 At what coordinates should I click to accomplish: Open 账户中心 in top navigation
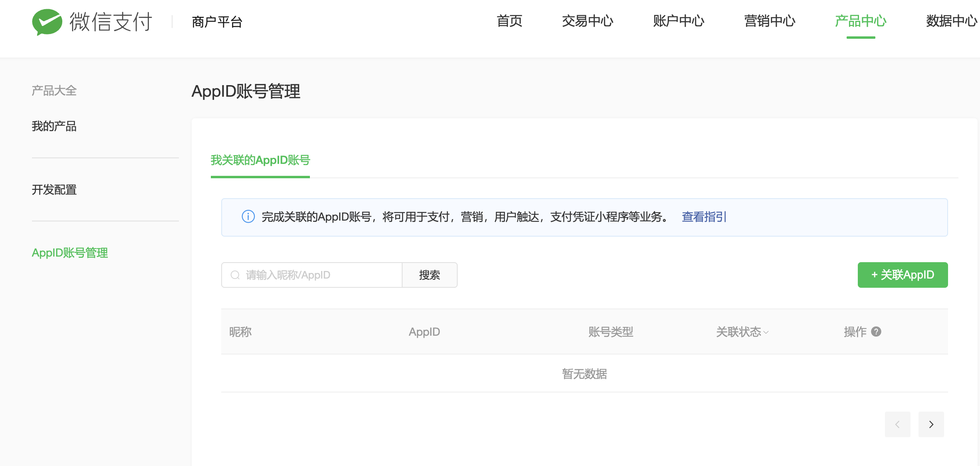678,21
